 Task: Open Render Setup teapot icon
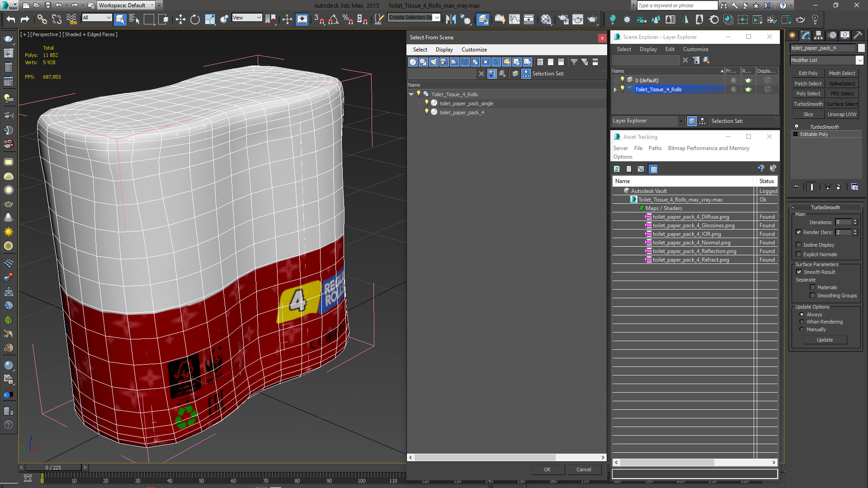tap(563, 19)
